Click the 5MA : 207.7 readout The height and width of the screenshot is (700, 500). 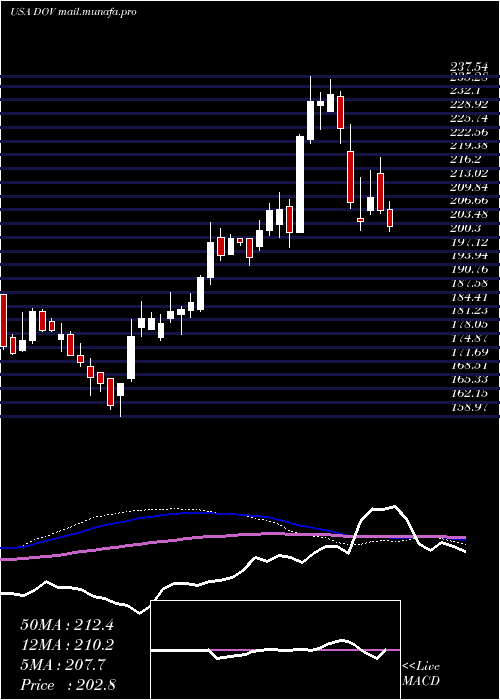point(63,665)
